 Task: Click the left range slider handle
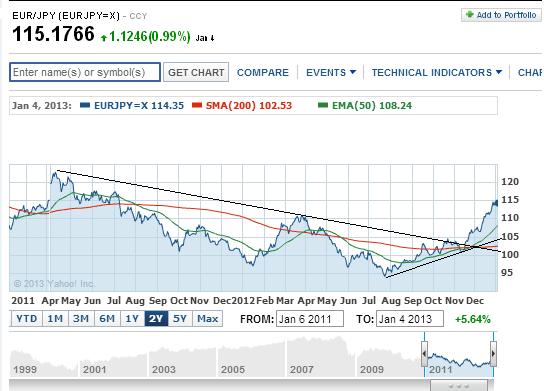424,354
